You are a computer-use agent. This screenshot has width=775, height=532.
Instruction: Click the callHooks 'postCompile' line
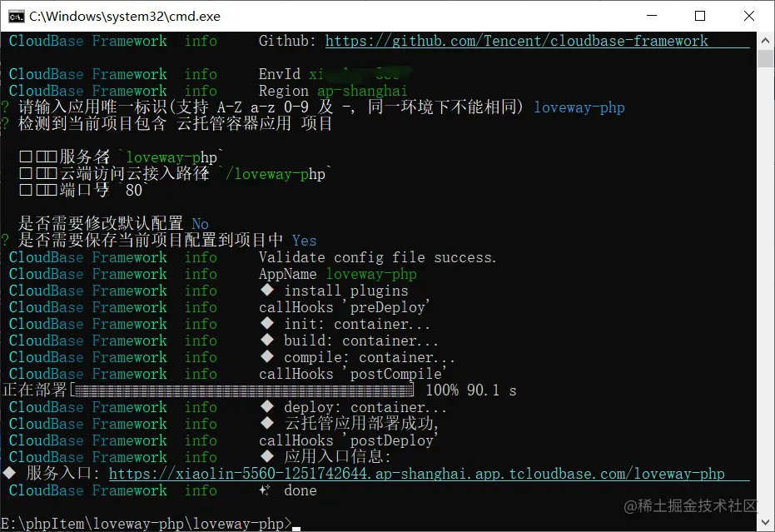(353, 374)
